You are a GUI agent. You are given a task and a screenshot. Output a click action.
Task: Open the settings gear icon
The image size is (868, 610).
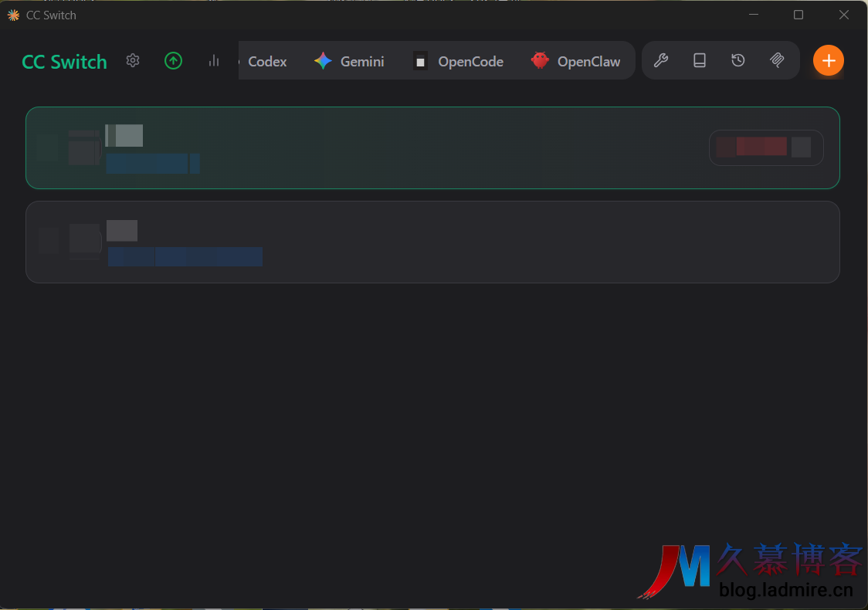[133, 61]
